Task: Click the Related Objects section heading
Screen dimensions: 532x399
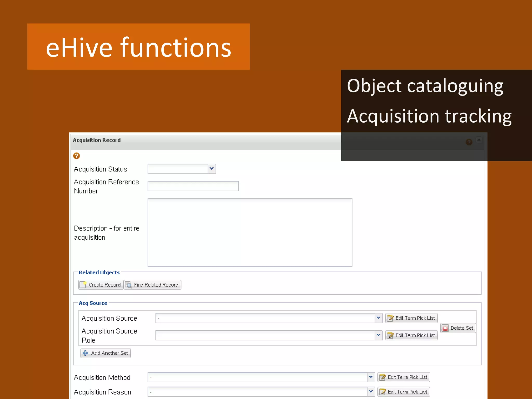Action: (x=99, y=272)
